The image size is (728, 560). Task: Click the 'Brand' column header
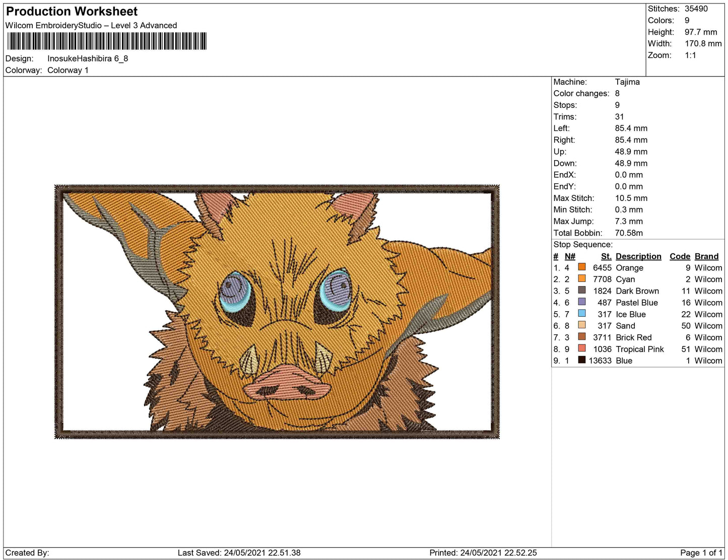(706, 256)
